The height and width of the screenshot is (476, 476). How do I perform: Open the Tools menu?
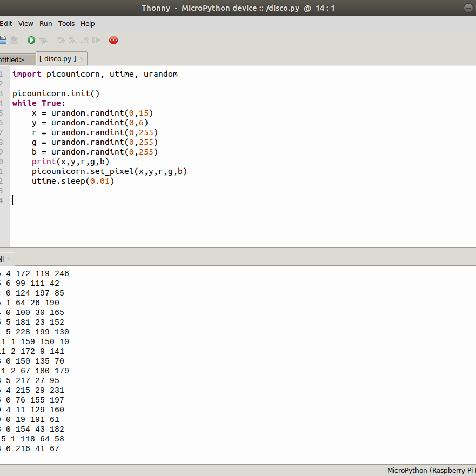click(66, 24)
